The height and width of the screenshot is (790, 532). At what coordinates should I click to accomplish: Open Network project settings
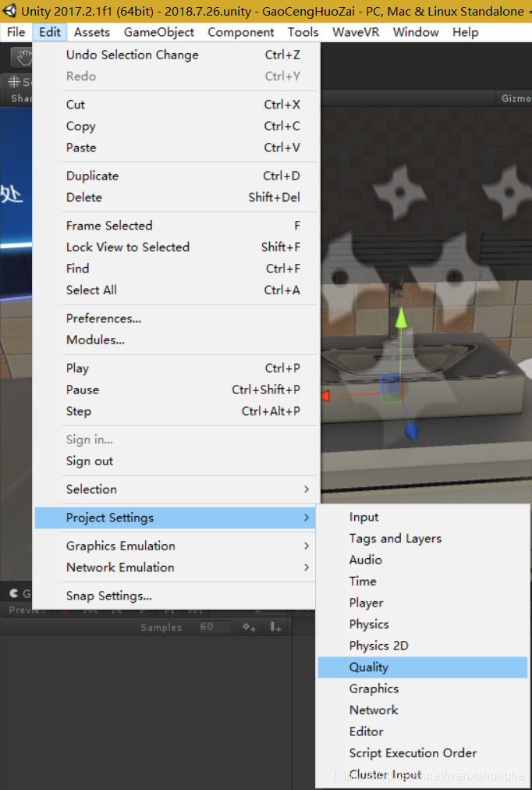422,710
